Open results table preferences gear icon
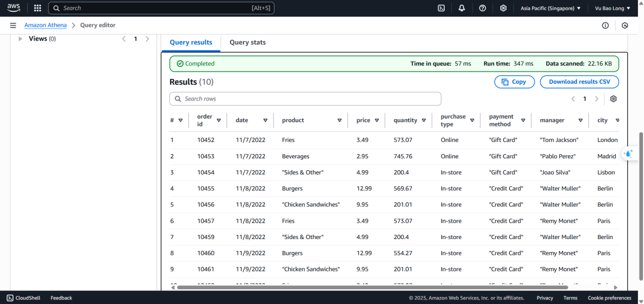Screen dimensions: 644x304 tap(614, 99)
